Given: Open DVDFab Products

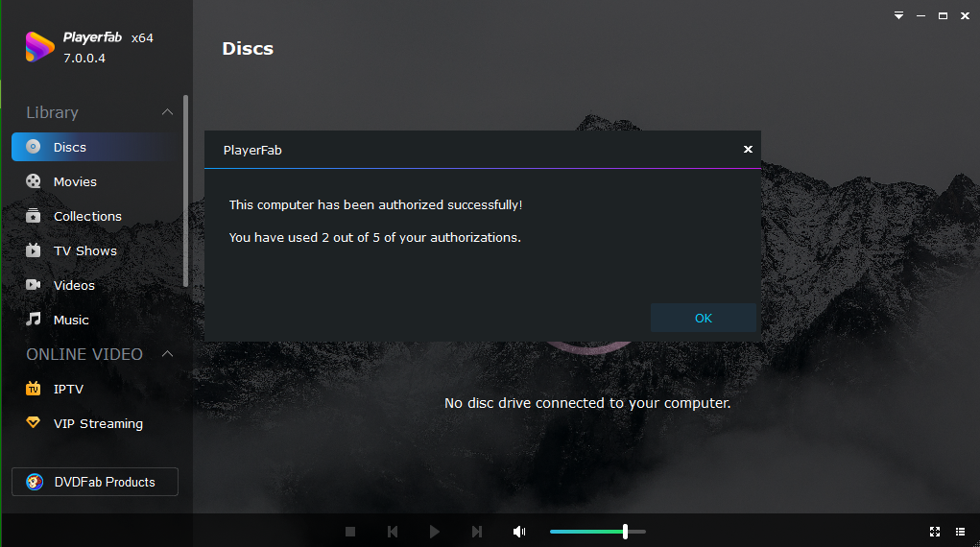Looking at the screenshot, I should (95, 482).
